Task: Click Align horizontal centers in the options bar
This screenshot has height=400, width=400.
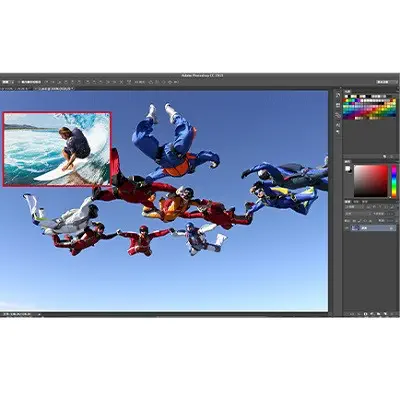Action: click(73, 82)
